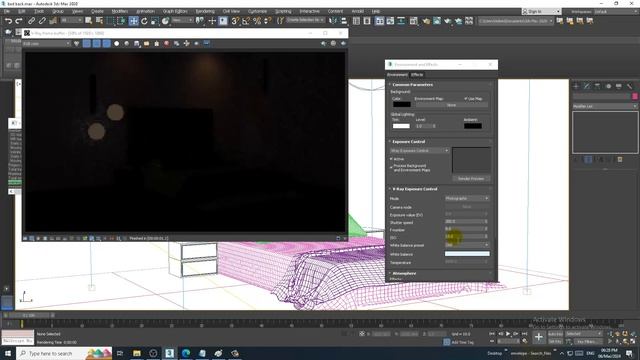Toggle Process Background and Environment Maps checkbox
Image resolution: width=640 pixels, height=360 pixels.
coord(391,167)
